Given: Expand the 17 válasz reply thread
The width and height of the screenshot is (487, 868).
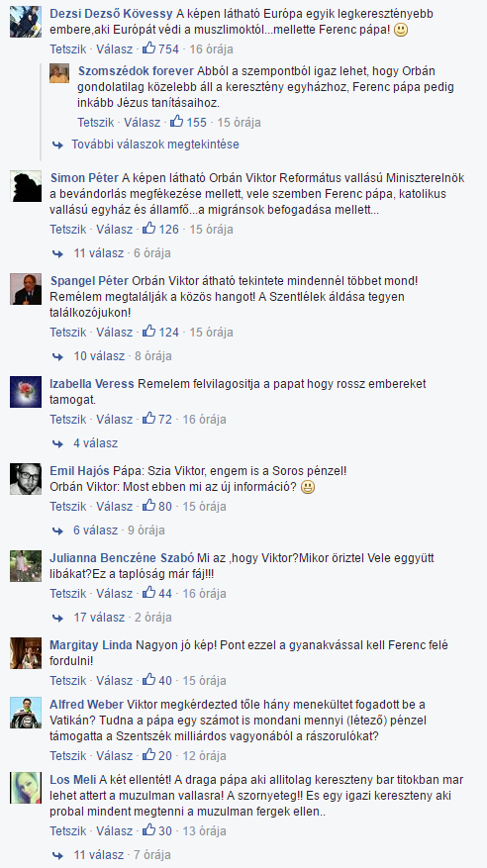Looking at the screenshot, I should click(x=99, y=617).
